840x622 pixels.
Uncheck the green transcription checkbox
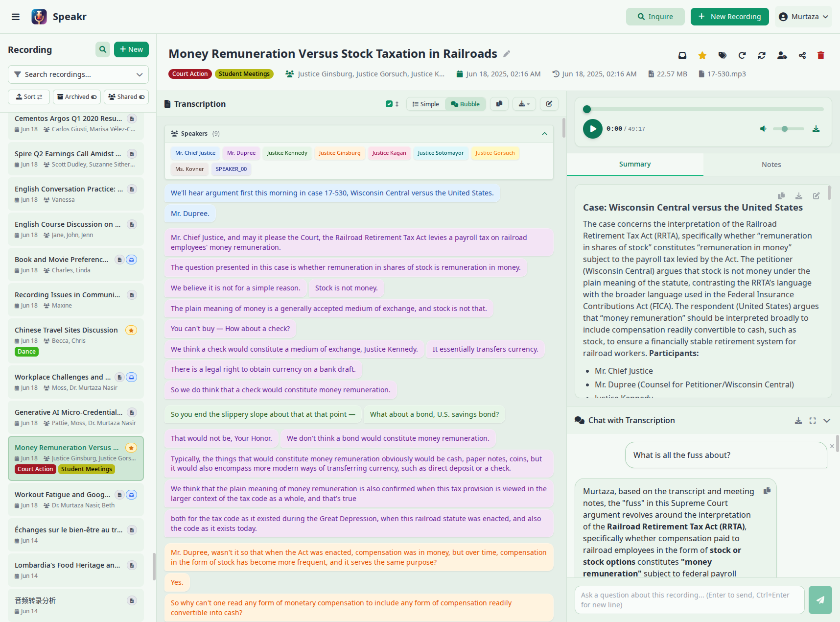point(389,104)
